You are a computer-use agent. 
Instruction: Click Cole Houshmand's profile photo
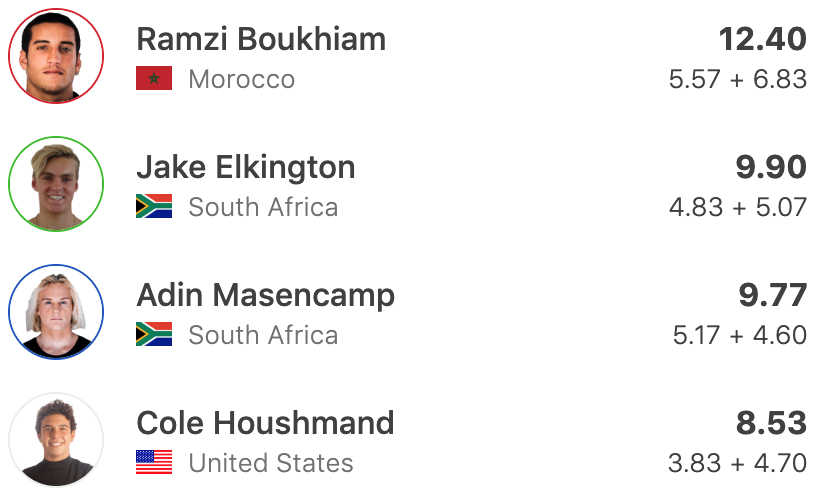tap(56, 440)
